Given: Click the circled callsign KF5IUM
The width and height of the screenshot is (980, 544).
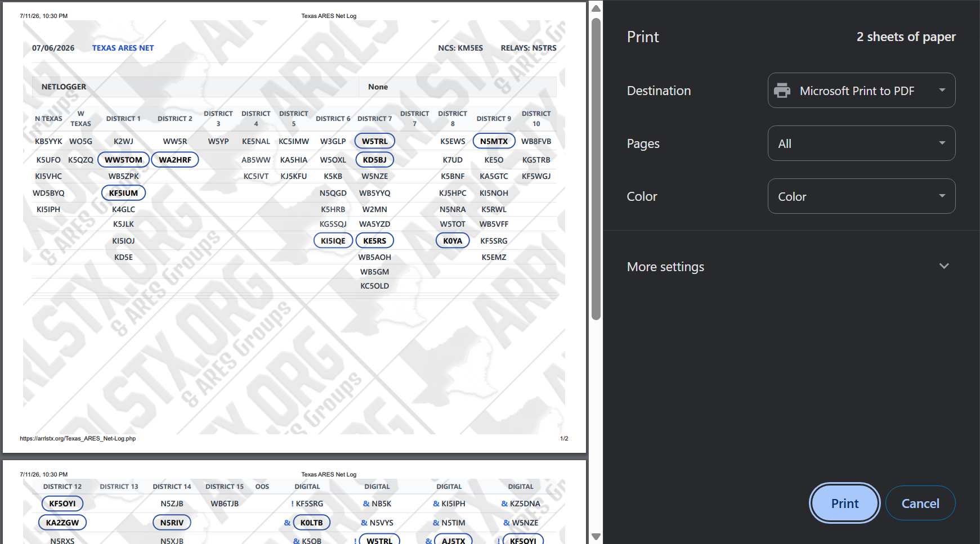Looking at the screenshot, I should pos(123,193).
